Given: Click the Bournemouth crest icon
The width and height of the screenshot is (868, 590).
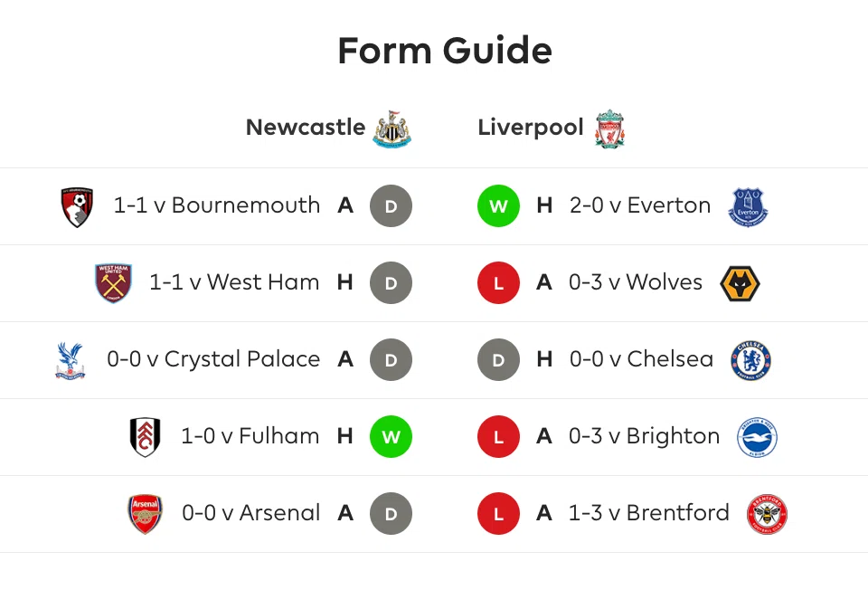Looking at the screenshot, I should tap(77, 206).
